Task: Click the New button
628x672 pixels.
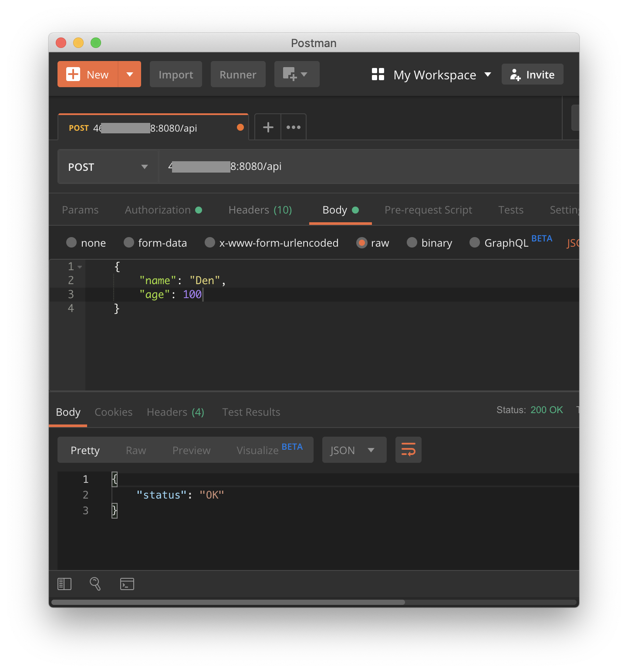Action: click(88, 74)
